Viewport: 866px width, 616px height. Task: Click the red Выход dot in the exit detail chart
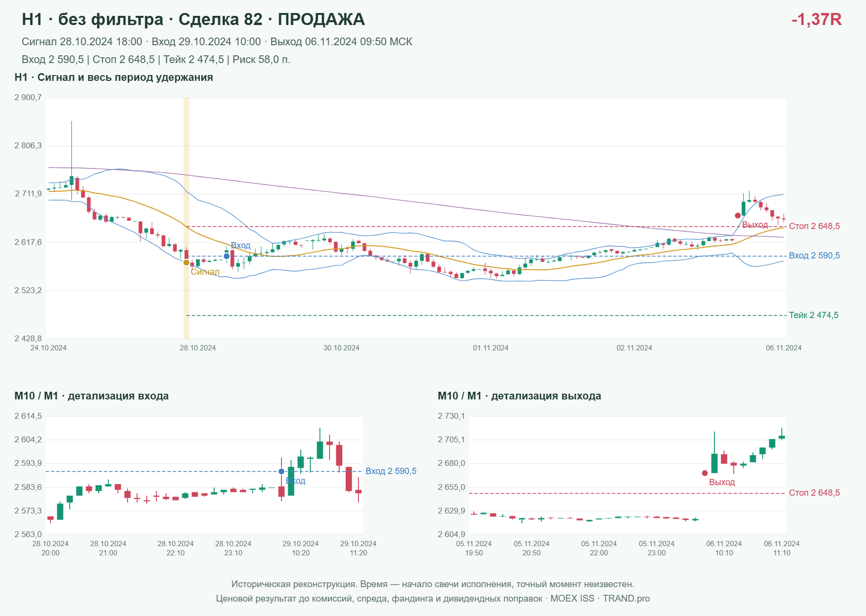point(705,473)
